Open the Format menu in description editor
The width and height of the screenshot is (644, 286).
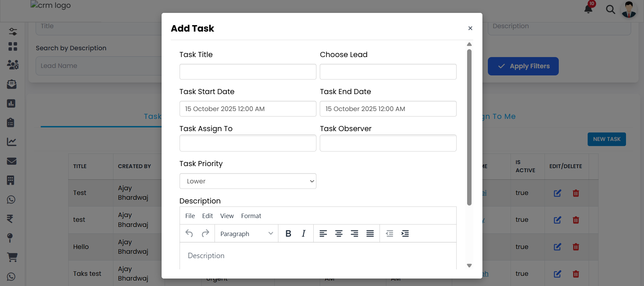251,216
